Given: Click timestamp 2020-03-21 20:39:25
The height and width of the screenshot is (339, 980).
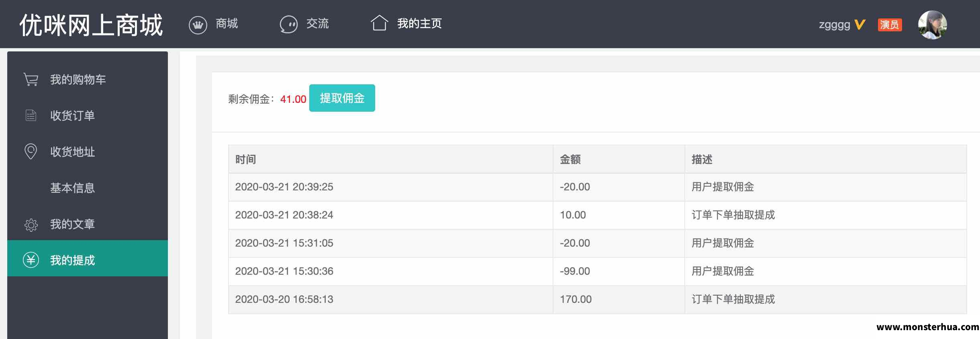Looking at the screenshot, I should pyautogui.click(x=284, y=187).
